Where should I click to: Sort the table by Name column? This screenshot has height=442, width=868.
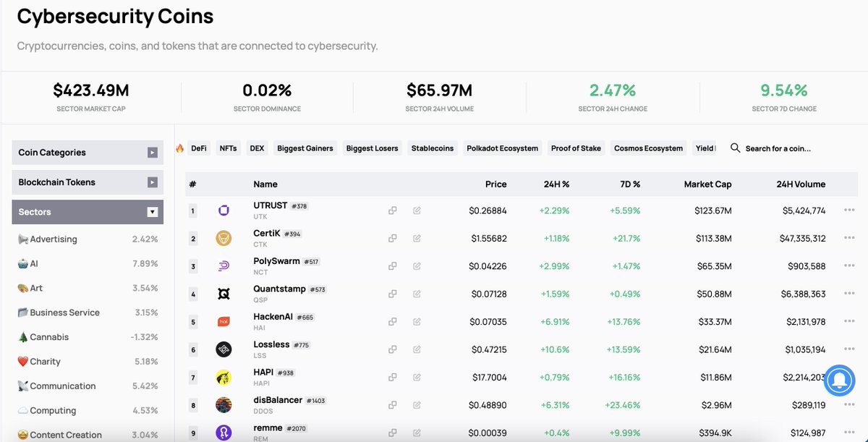265,184
